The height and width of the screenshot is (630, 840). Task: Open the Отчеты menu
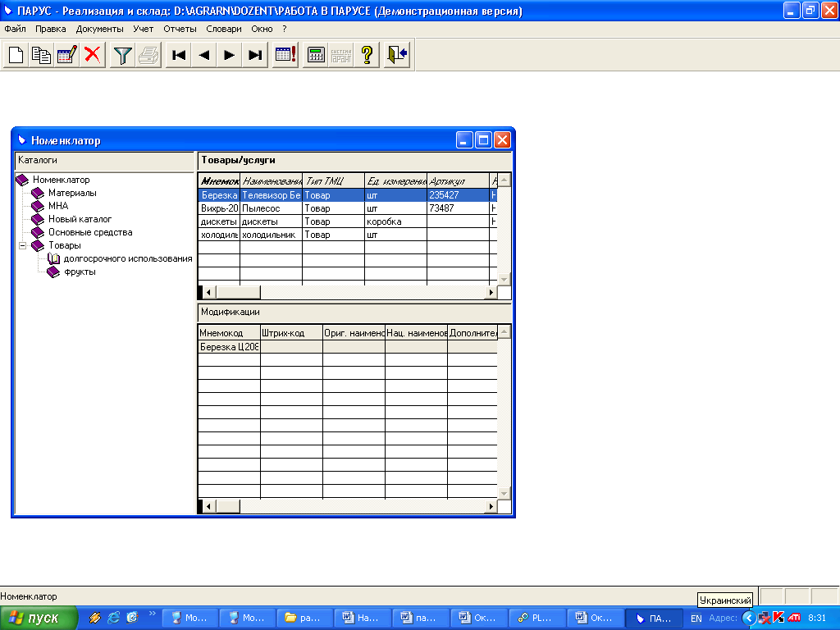180,29
